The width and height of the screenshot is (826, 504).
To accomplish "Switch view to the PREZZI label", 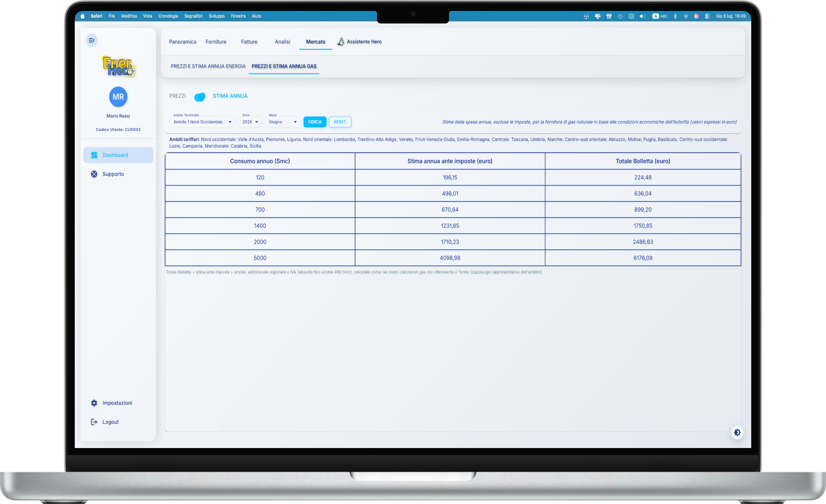I will click(177, 96).
